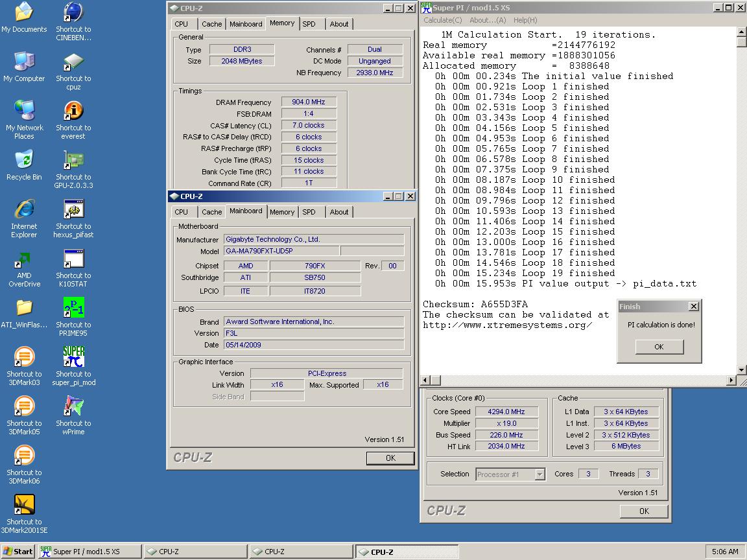Select the Southbridge value SB750

coord(315,277)
